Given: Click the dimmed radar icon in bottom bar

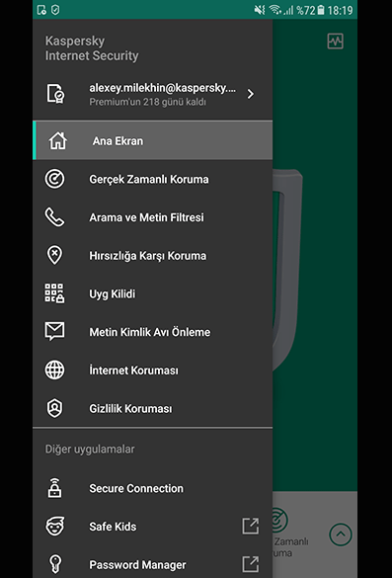Looking at the screenshot, I should [280, 520].
